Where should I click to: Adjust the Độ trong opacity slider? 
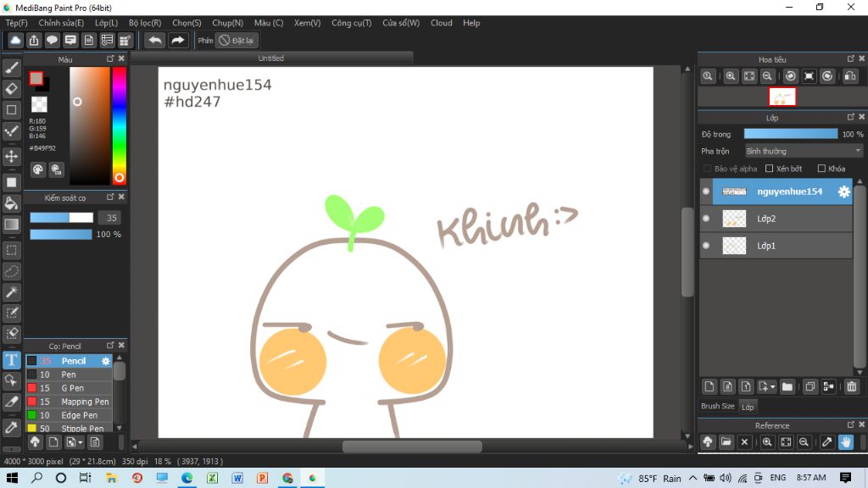pos(791,134)
